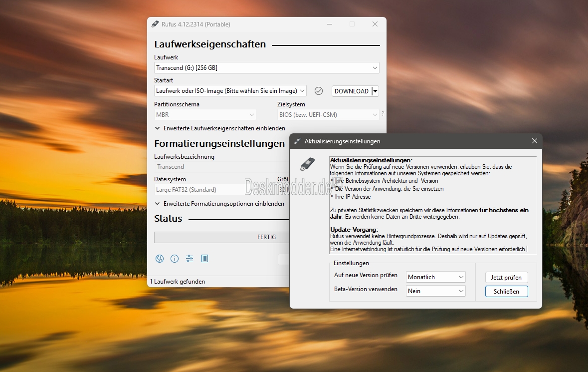Image resolution: width=588 pixels, height=372 pixels.
Task: Open the log icon in Rufus
Action: pos(204,259)
